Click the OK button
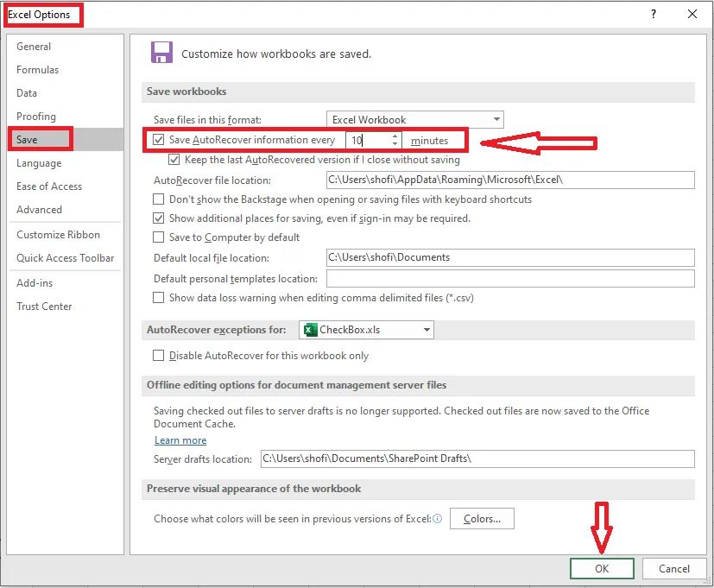Image resolution: width=714 pixels, height=588 pixels. (602, 568)
